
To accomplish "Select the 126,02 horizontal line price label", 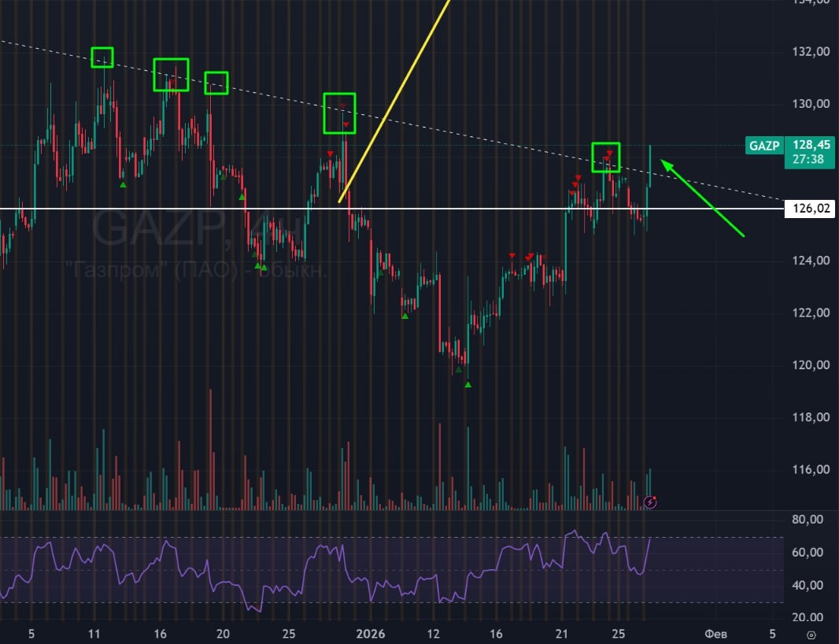I will tap(810, 209).
